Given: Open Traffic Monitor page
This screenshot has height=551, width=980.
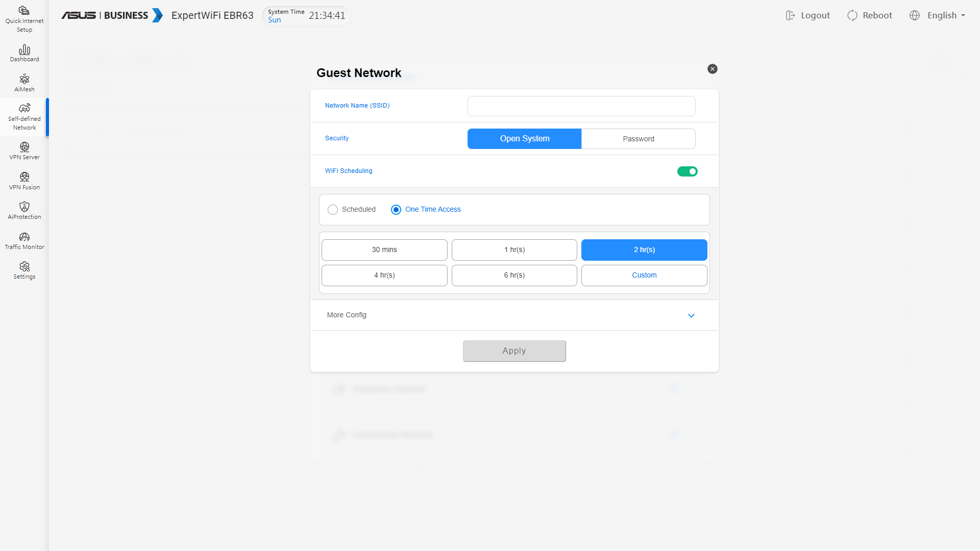Looking at the screenshot, I should click(x=24, y=241).
